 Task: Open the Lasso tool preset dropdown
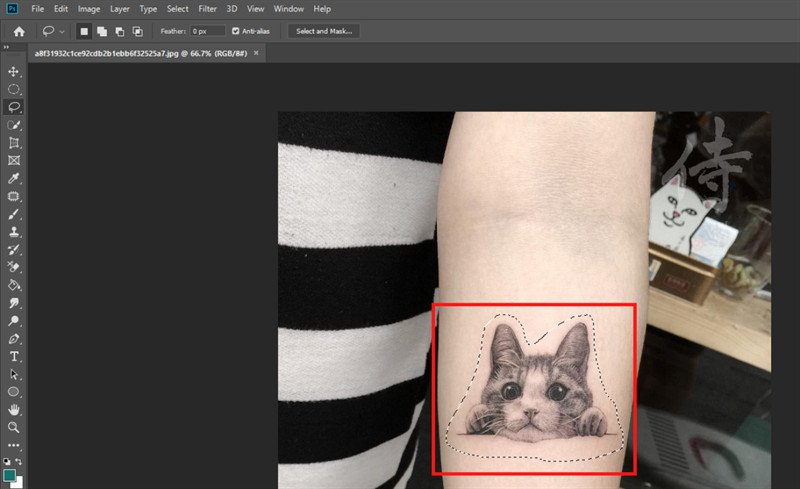tap(52, 31)
